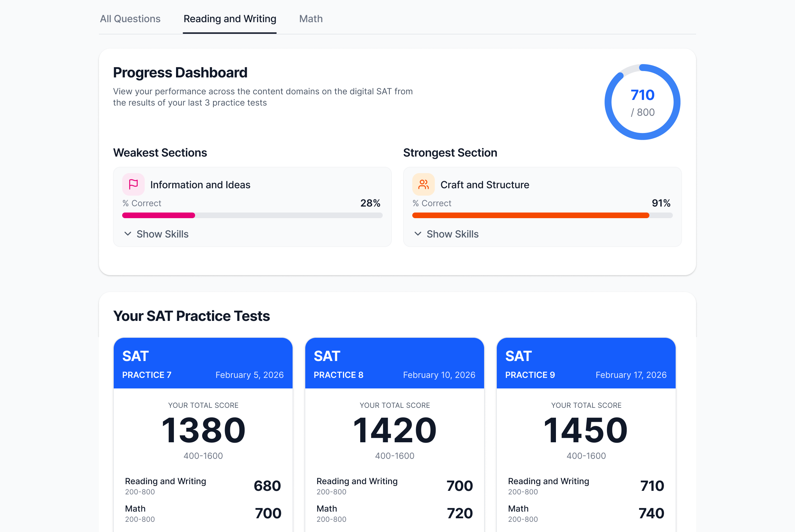Click Reading and Writing score 710 in Practice 9

click(x=652, y=486)
